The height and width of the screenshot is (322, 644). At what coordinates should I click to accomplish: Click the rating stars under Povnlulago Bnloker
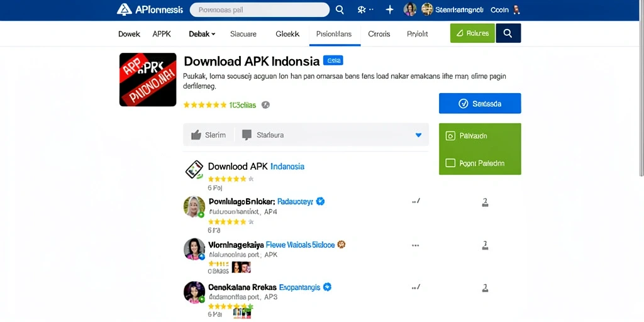[x=231, y=222]
